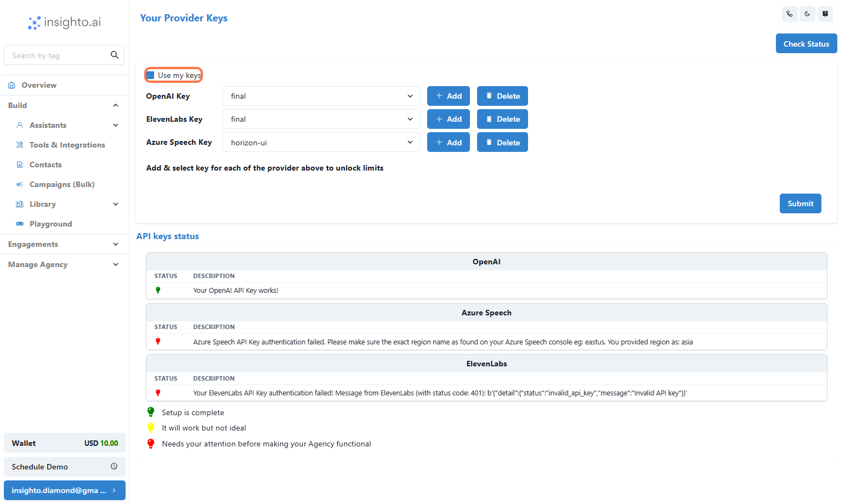Open the Wallet USD 10.00 panel
This screenshot has width=845, height=504.
65,443
